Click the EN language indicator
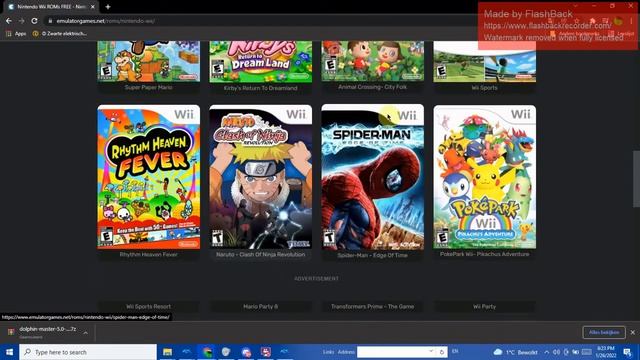Viewport: 640px width, 360px height. pyautogui.click(x=455, y=351)
